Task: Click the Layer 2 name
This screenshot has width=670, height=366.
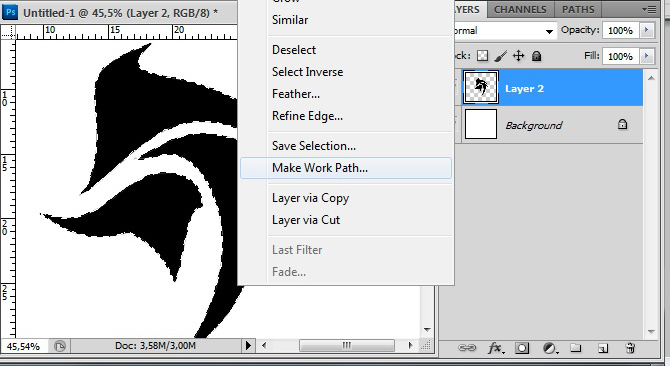Action: 524,88
